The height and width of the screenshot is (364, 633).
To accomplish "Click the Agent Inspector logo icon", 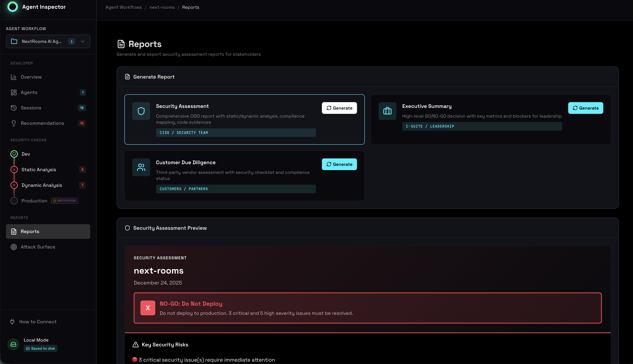I will pyautogui.click(x=13, y=7).
